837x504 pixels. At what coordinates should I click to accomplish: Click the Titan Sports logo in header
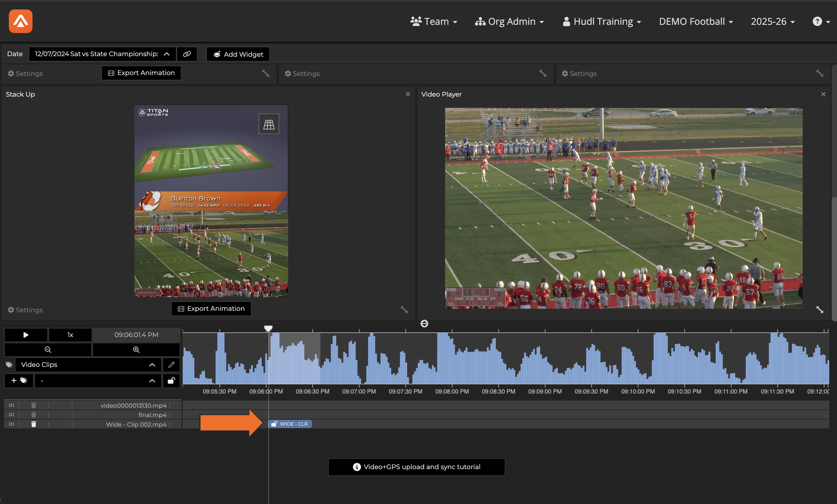[21, 21]
